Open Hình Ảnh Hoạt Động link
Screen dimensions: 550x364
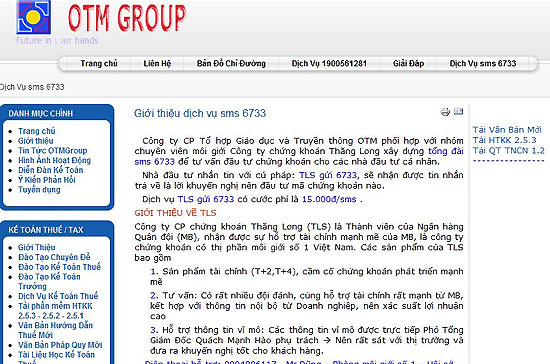pos(54,161)
